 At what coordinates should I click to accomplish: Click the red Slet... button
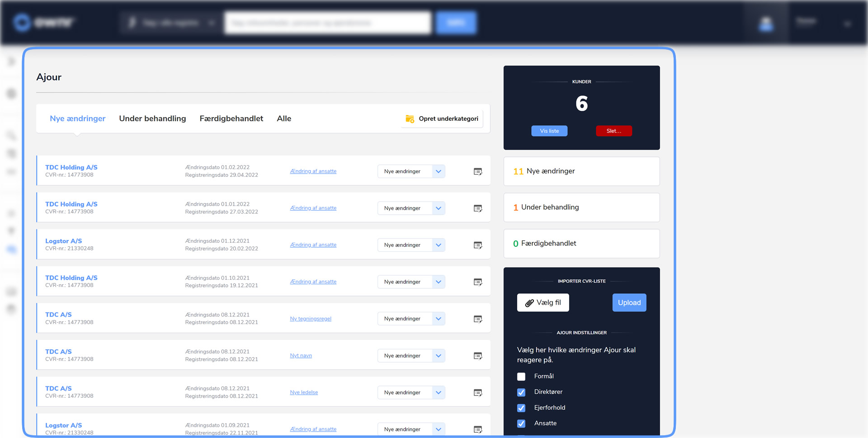(x=614, y=131)
